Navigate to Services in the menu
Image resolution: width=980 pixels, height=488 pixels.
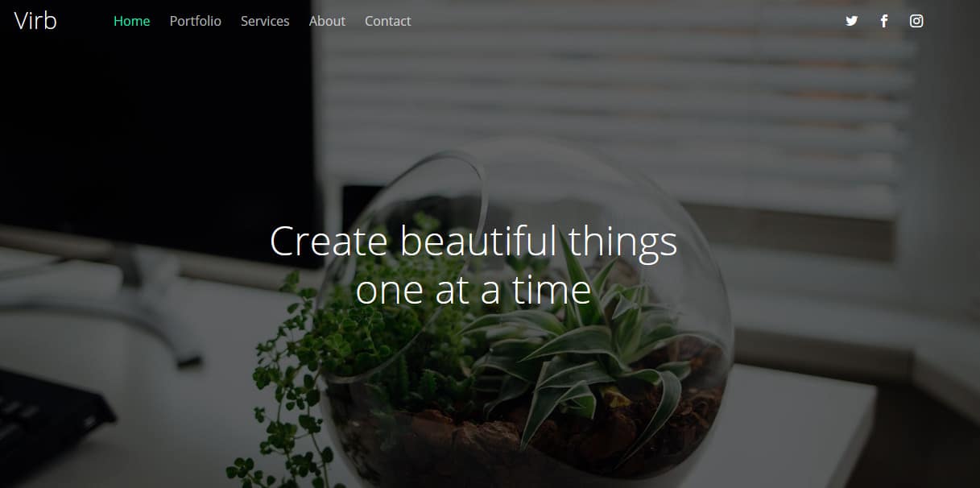coord(265,21)
